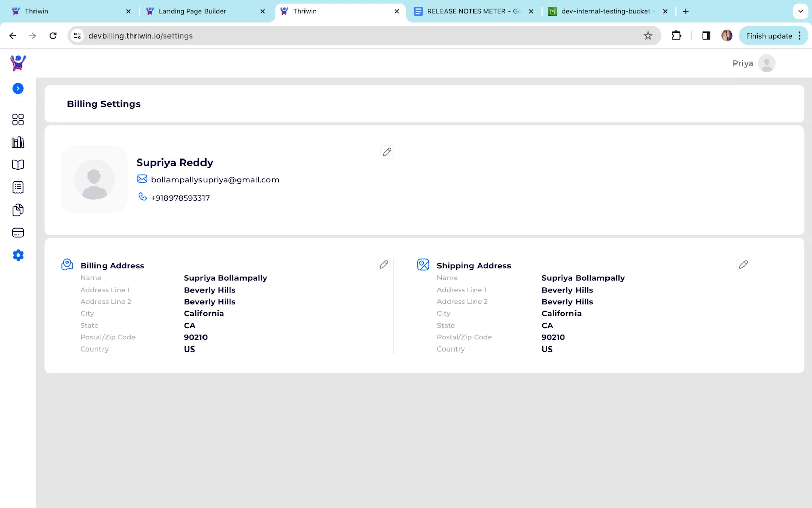Open the Priya user avatar menu
812x508 pixels.
coord(767,63)
